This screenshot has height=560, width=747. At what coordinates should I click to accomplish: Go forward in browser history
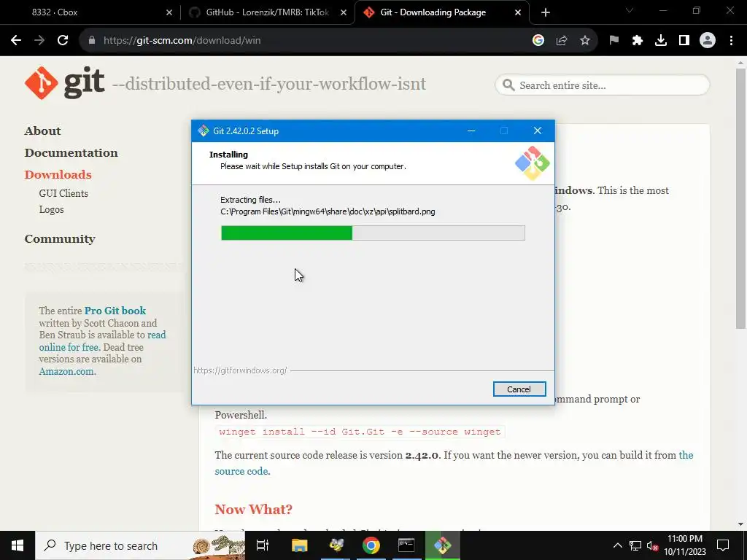tap(39, 41)
